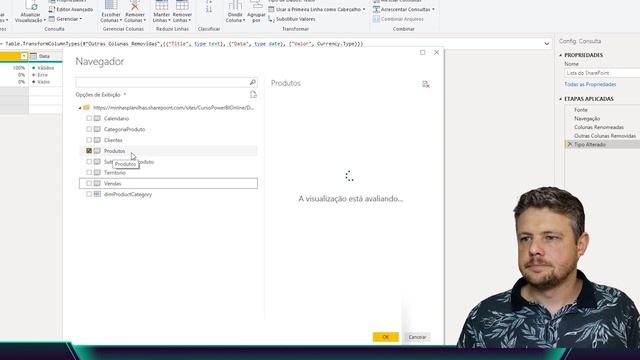Open the first column filter dropdown
The image size is (640, 360).
click(x=24, y=56)
